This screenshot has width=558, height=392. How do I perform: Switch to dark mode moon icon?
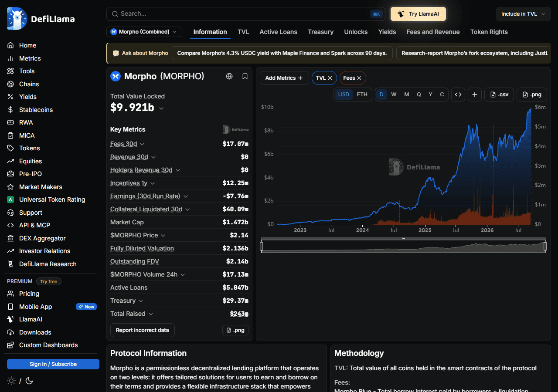tap(29, 381)
